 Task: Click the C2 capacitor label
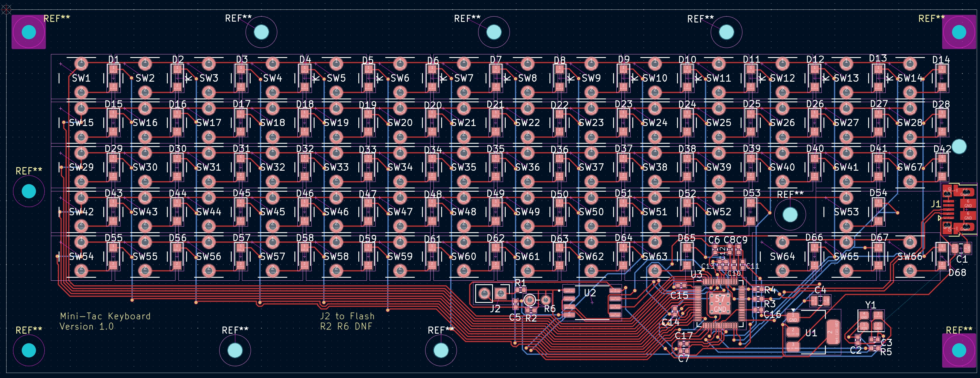(x=856, y=350)
